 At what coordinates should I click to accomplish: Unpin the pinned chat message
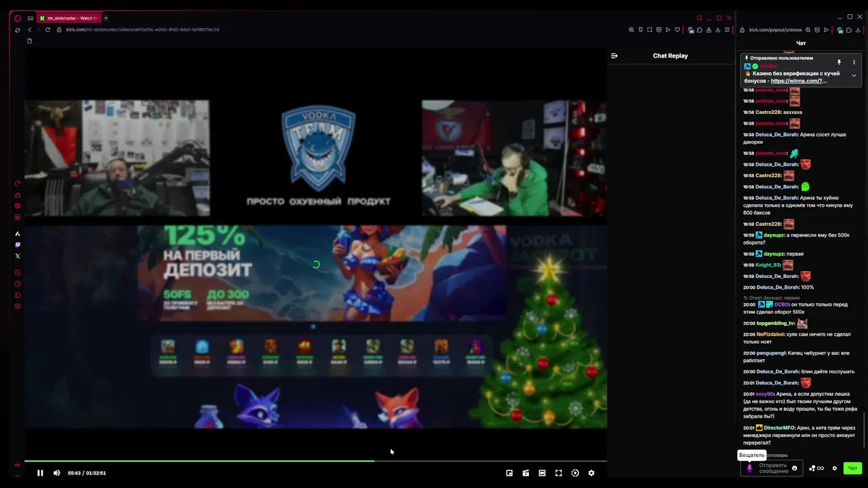[839, 62]
